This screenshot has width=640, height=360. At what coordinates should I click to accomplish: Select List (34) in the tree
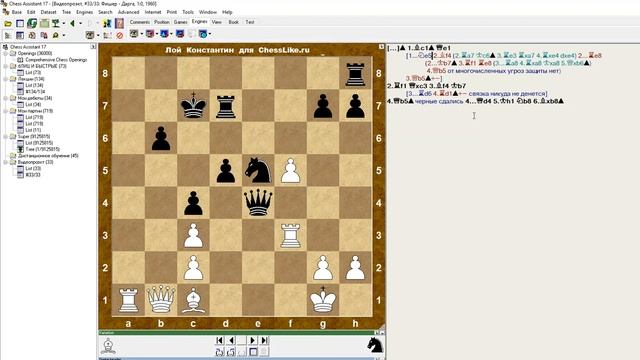pos(33,104)
